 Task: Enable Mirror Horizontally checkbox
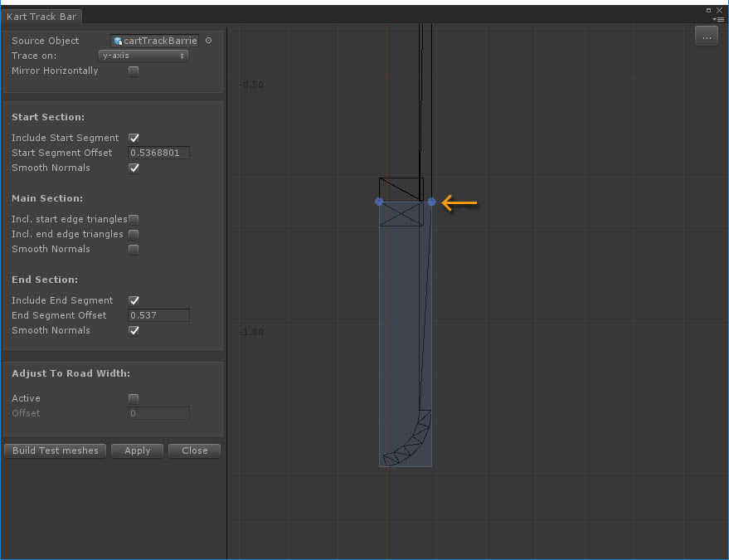pos(134,71)
